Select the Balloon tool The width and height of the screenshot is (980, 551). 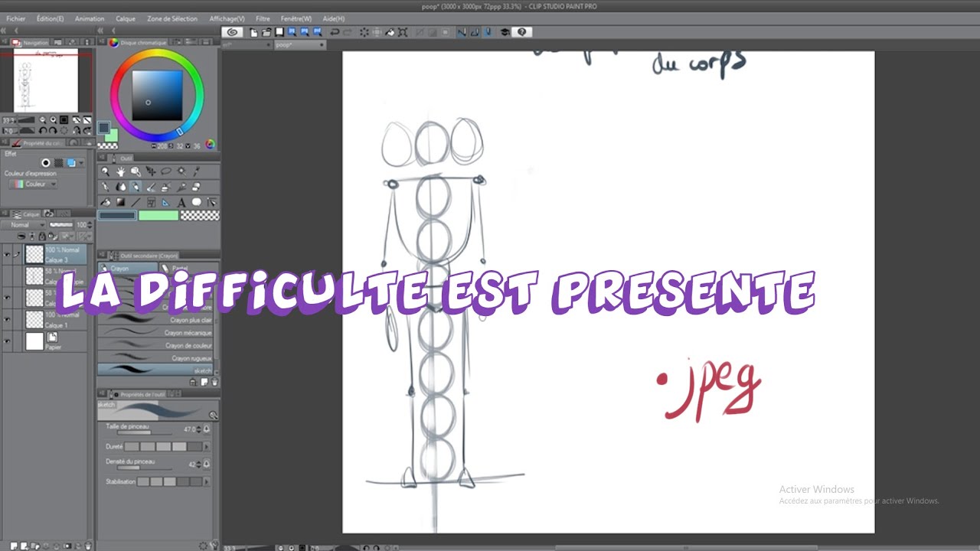[197, 202]
